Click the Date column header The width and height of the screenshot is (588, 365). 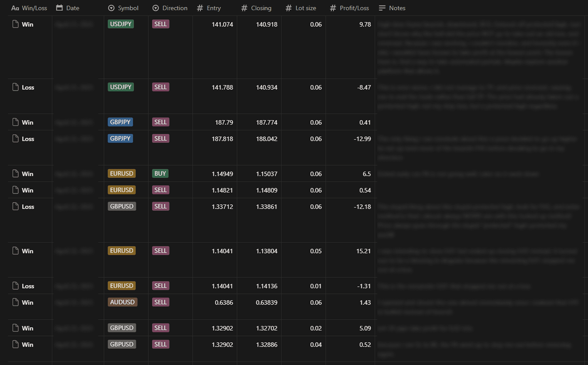68,8
